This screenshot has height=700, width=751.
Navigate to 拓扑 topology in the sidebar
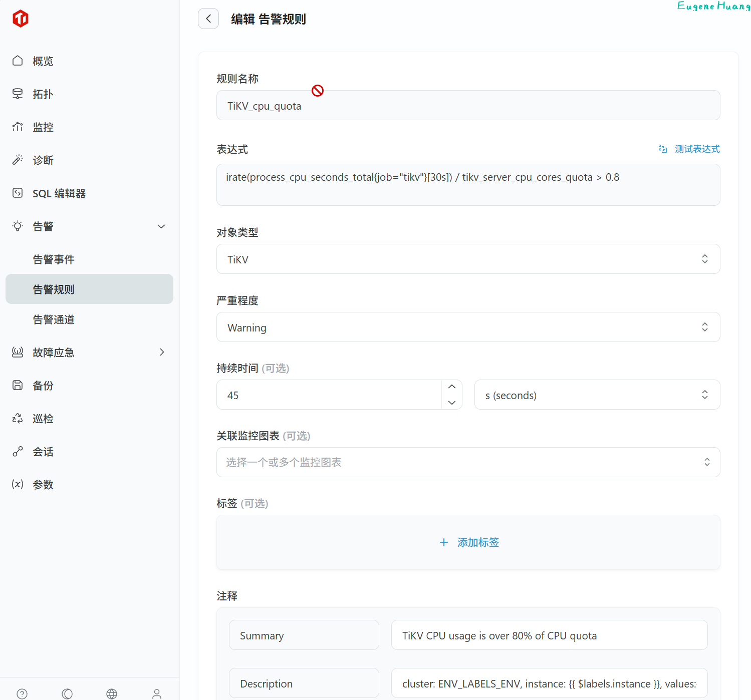click(x=43, y=94)
